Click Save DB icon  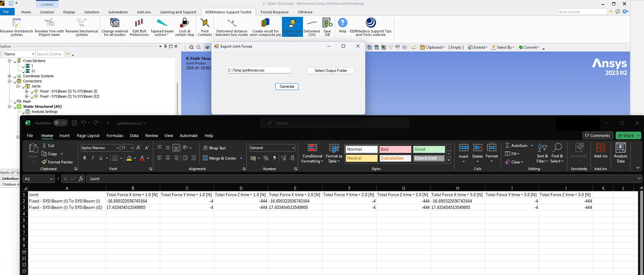pyautogui.click(x=327, y=23)
